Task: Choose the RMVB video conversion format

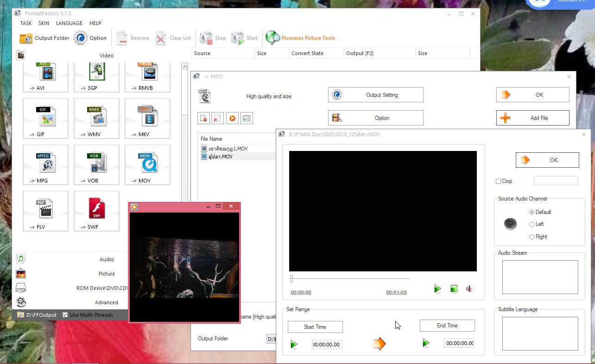Action: [x=147, y=77]
